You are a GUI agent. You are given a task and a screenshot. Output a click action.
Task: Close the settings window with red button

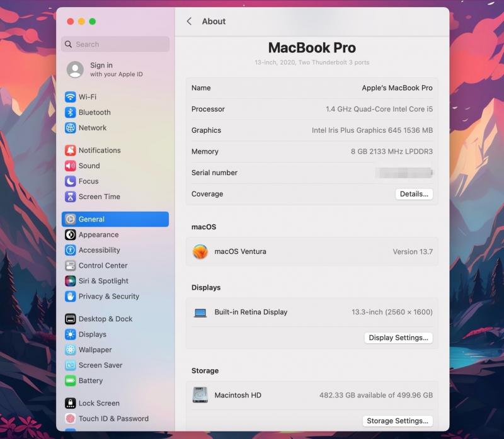pos(71,21)
